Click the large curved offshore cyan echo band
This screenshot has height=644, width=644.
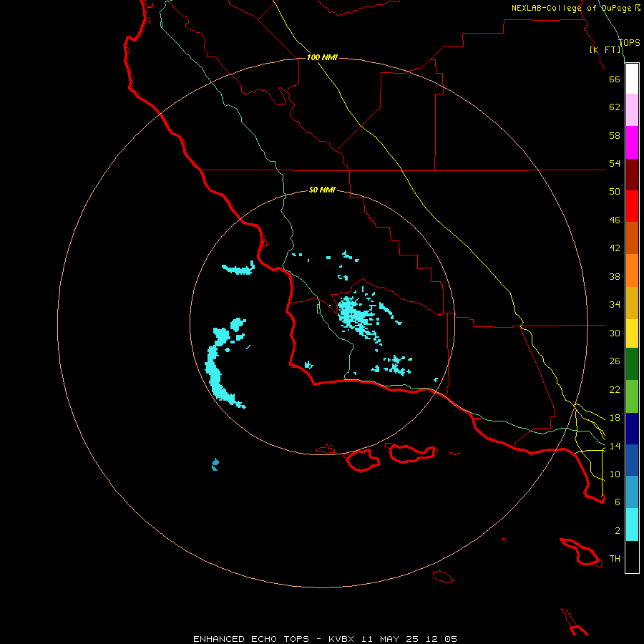pyautogui.click(x=215, y=370)
